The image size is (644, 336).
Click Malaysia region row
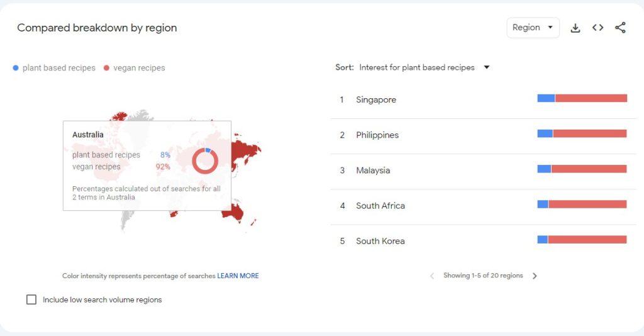pos(373,170)
